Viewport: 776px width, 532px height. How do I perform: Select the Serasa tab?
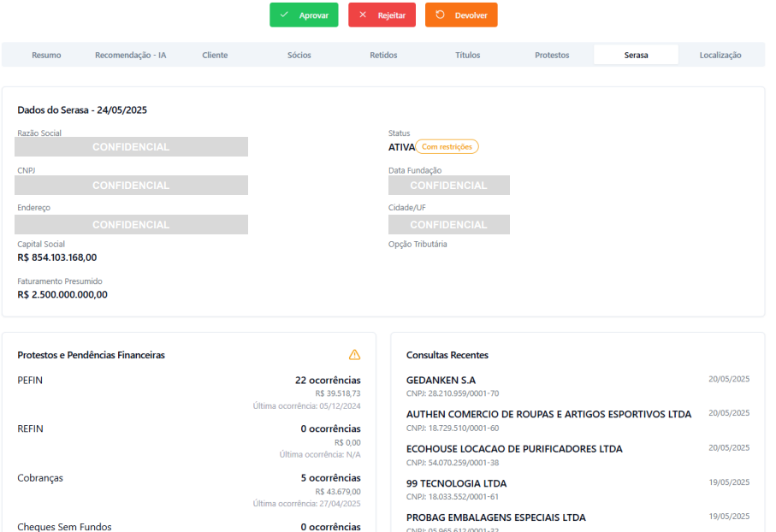point(636,56)
